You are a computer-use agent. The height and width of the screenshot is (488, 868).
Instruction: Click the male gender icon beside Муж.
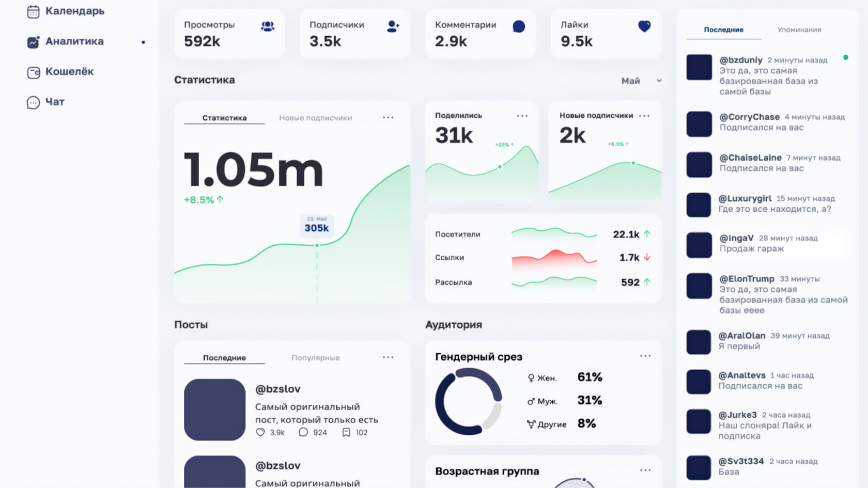click(x=531, y=401)
